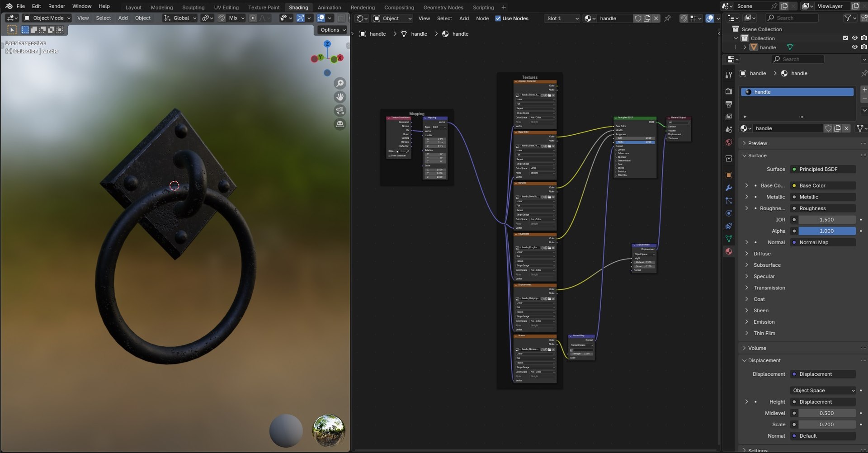
Task: Select the Tweak selection tool icon
Action: click(12, 30)
